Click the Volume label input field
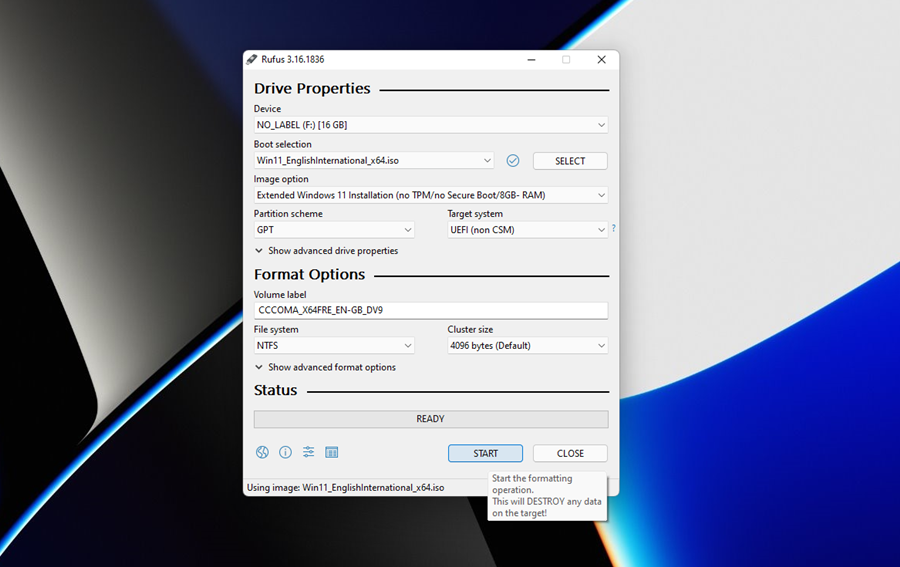The height and width of the screenshot is (567, 900). (430, 310)
